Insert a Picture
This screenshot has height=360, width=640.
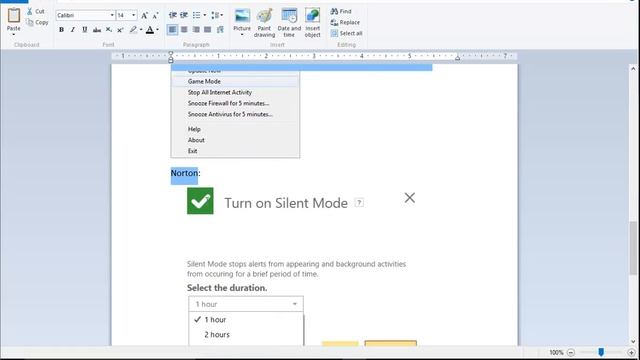[242, 19]
